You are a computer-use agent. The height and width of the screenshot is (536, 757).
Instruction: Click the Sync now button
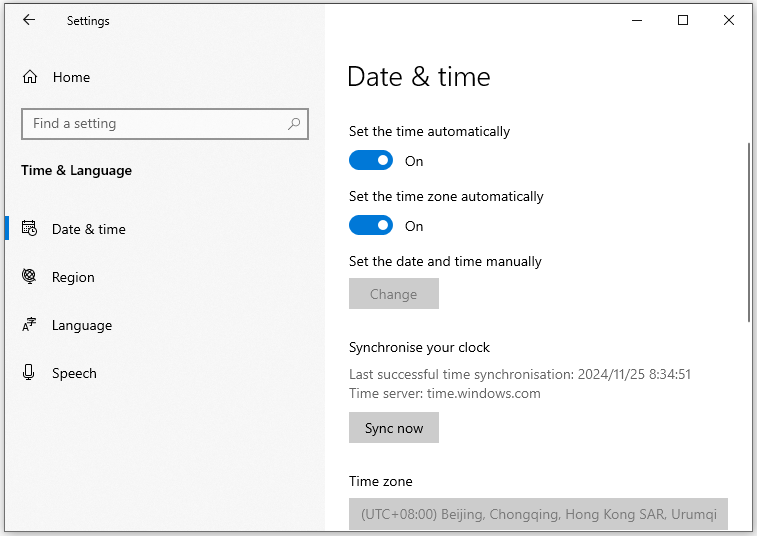pos(394,428)
